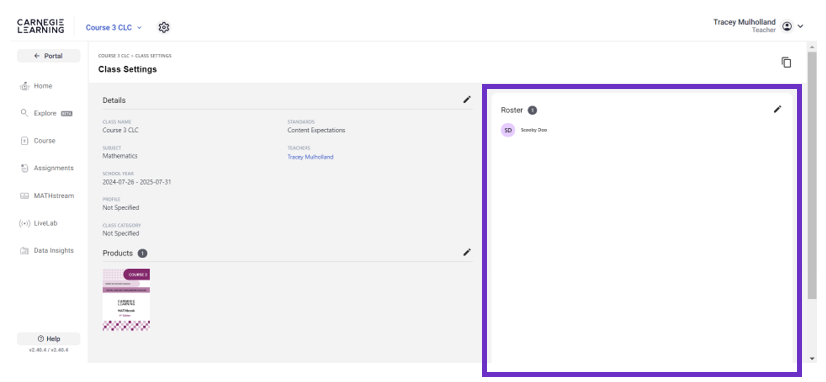The width and height of the screenshot is (826, 382).
Task: Open the Tracey Mulholland teacher link
Action: (310, 157)
